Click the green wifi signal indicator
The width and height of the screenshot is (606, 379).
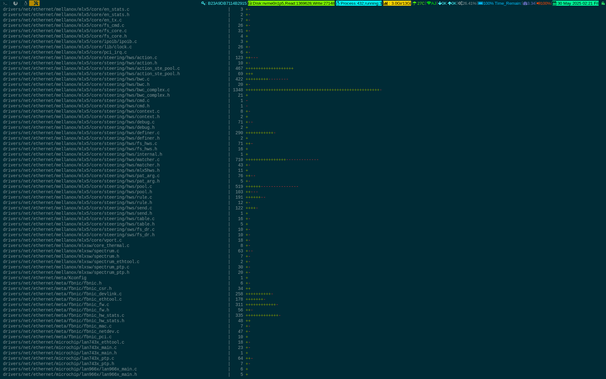click(x=431, y=3)
